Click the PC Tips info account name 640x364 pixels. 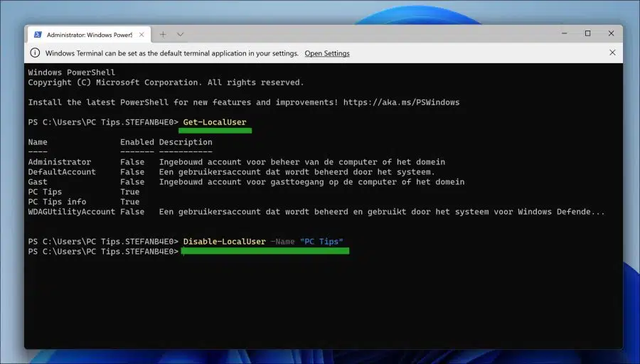57,202
